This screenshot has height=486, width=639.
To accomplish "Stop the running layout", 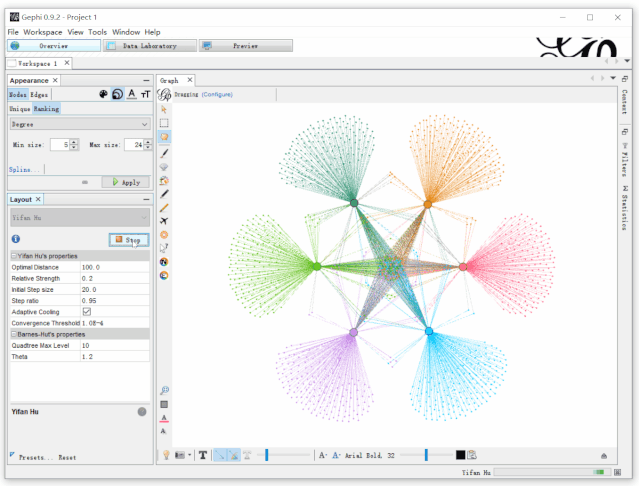I will [x=129, y=240].
